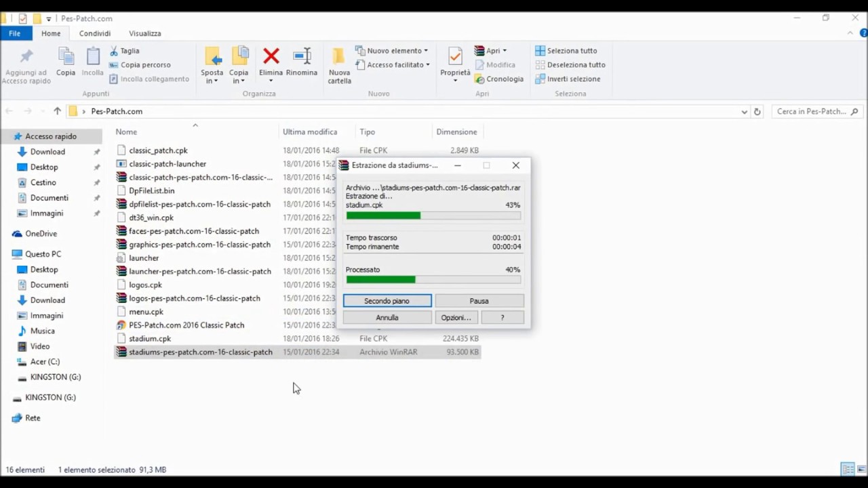The image size is (868, 488).
Task: Open the File menu tab
Action: click(x=14, y=33)
